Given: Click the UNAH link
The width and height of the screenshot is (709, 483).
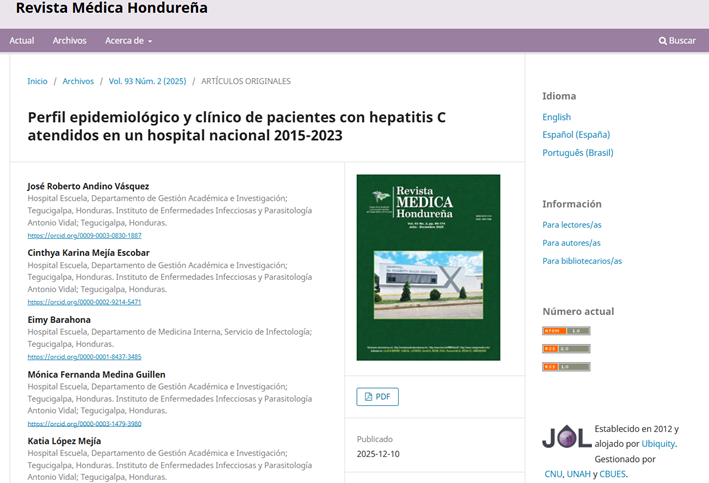Looking at the screenshot, I should click(x=579, y=474).
